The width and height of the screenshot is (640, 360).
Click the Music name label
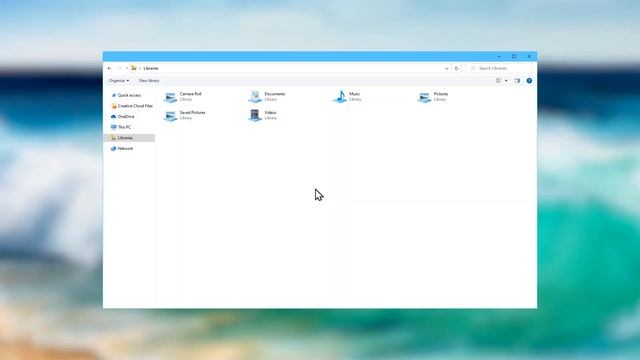[x=354, y=94]
